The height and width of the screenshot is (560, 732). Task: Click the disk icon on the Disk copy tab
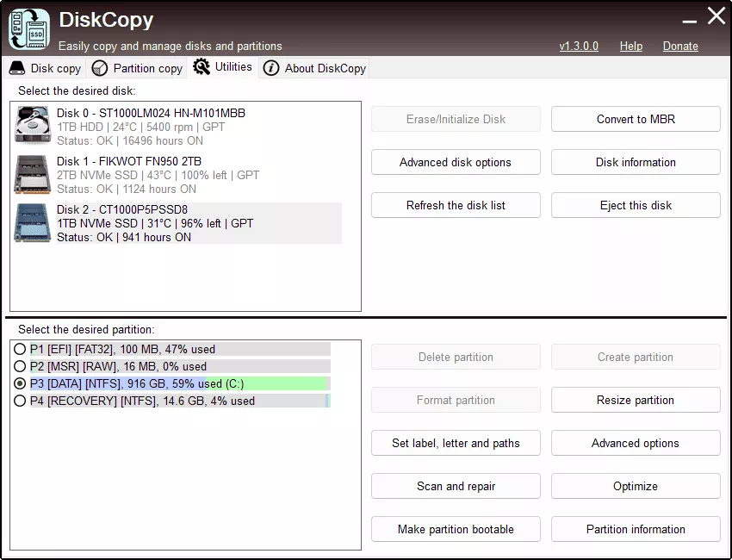point(16,66)
